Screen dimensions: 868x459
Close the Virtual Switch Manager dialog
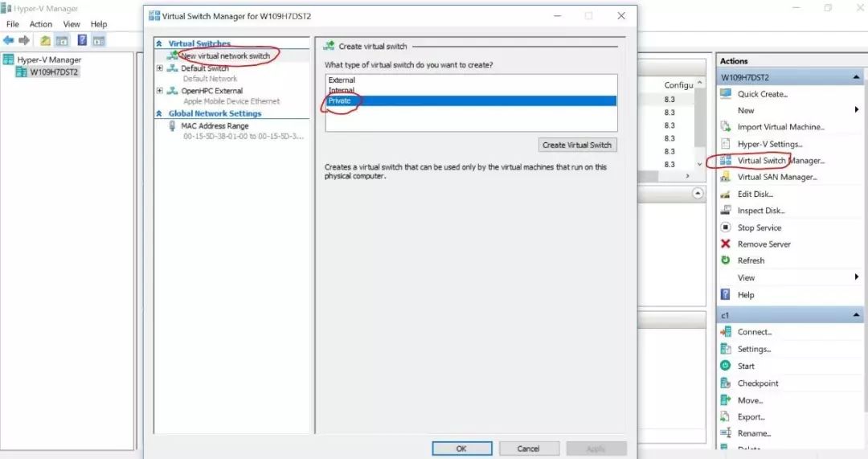pos(621,15)
